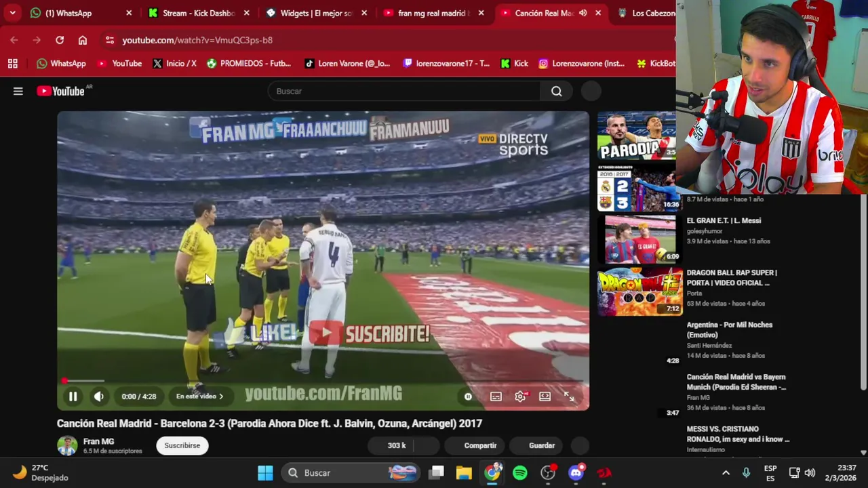
Task: Open the Inicio / X bookmark
Action: coord(175,63)
